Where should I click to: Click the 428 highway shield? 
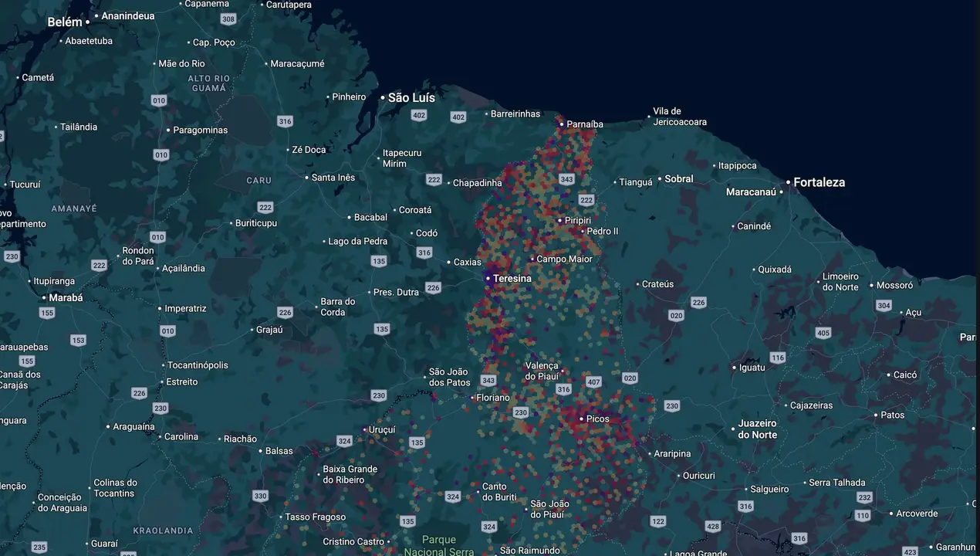click(713, 527)
